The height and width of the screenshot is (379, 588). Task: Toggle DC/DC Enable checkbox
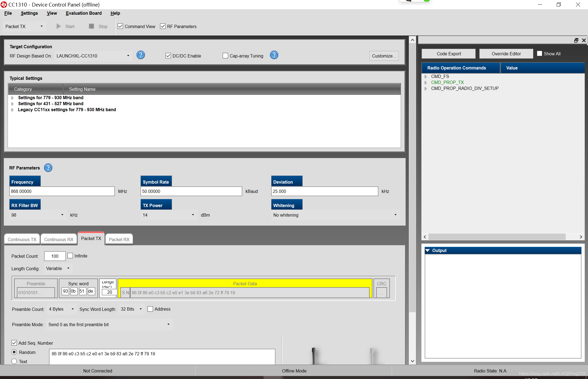click(x=169, y=55)
